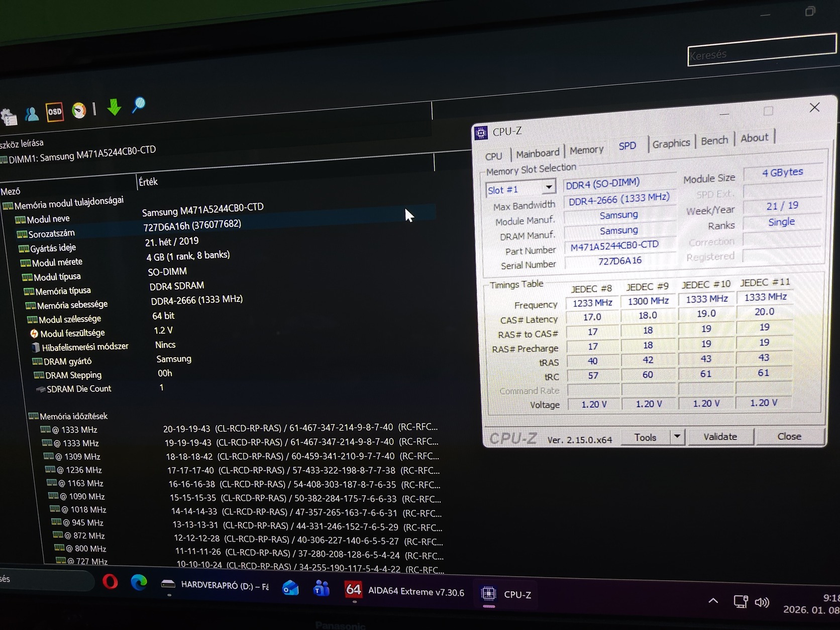Image resolution: width=840 pixels, height=630 pixels.
Task: Click the CPU-Z logo icon in title bar
Action: [481, 133]
